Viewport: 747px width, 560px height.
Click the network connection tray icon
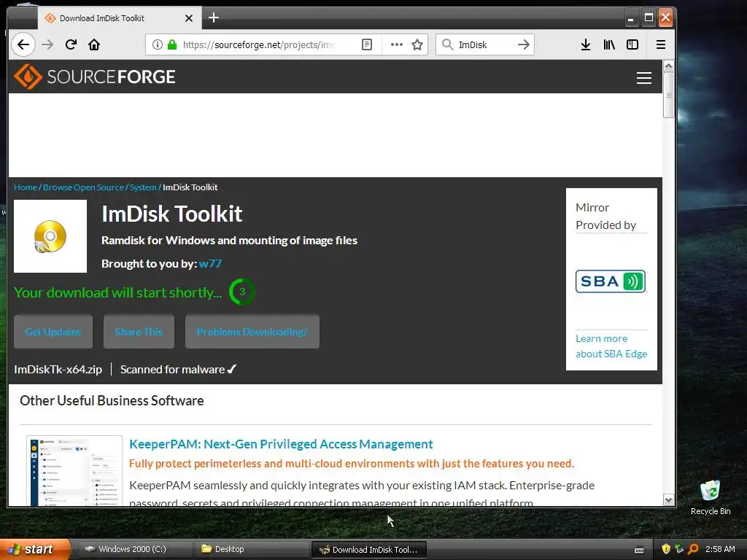pyautogui.click(x=679, y=549)
